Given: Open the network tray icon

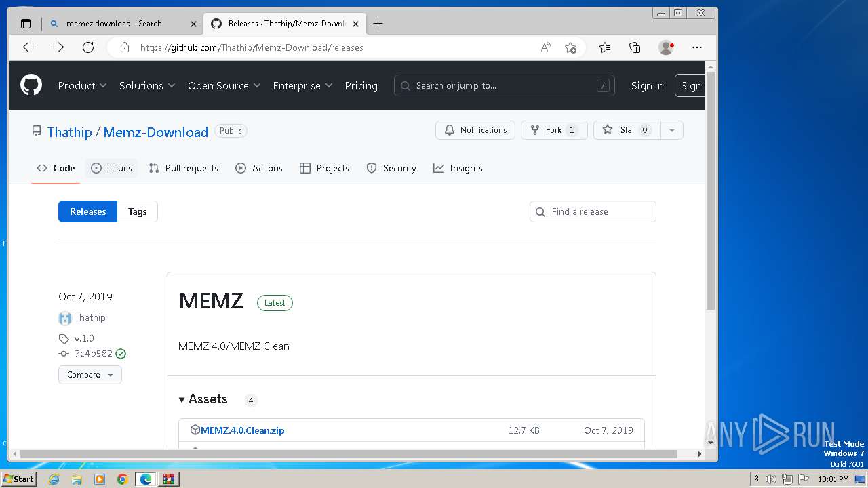Looking at the screenshot, I should pyautogui.click(x=787, y=479).
